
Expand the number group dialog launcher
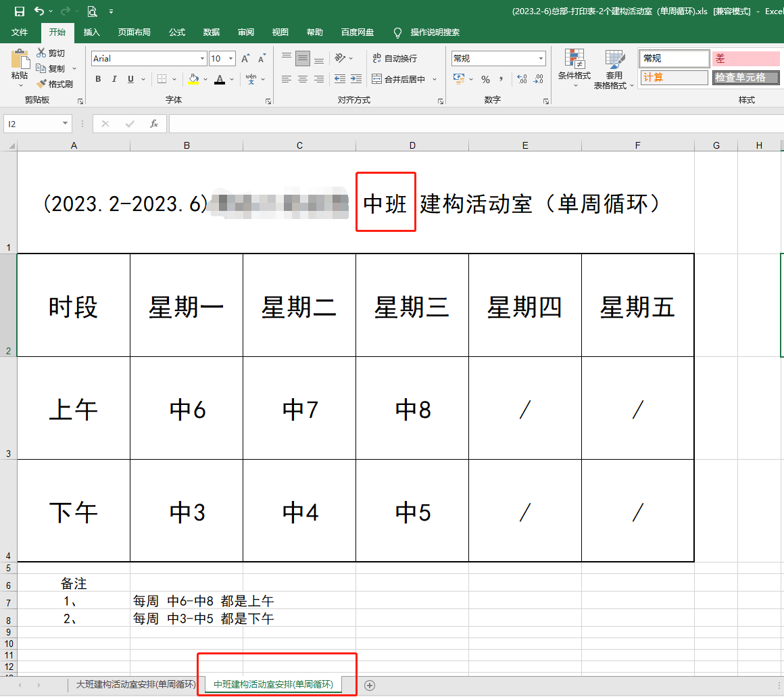(x=546, y=101)
